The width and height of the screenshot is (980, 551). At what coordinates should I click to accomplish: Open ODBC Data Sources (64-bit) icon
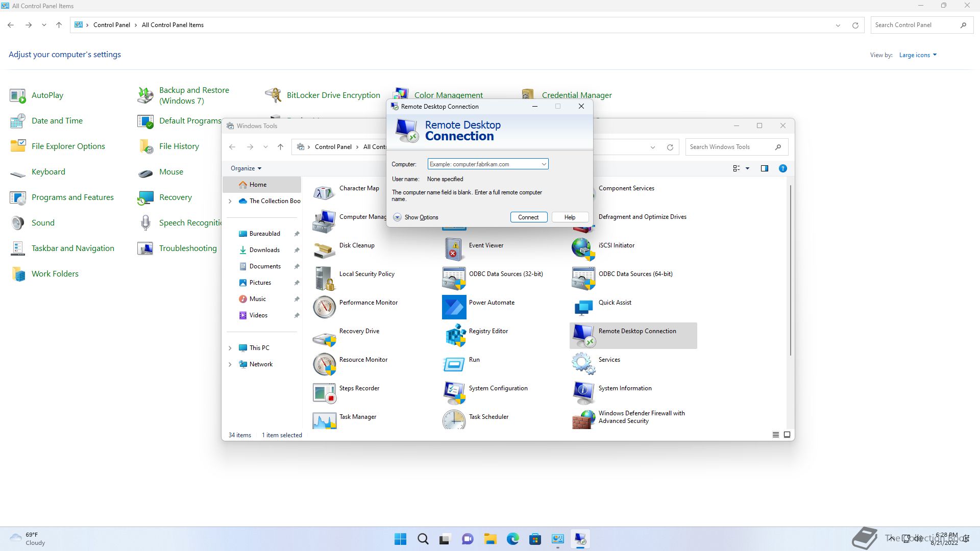[x=583, y=279]
